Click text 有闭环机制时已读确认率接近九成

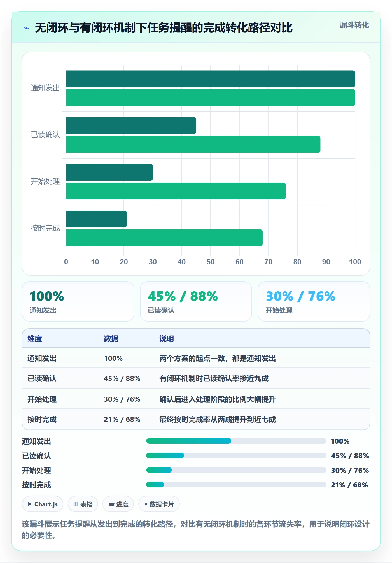(214, 378)
